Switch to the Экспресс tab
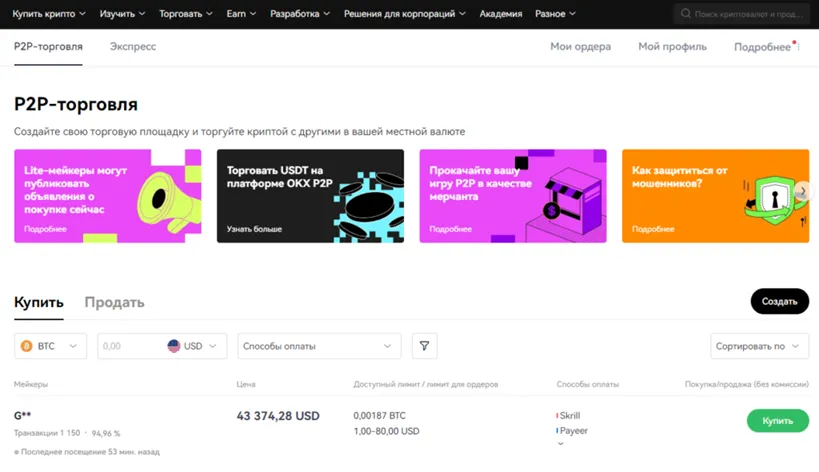This screenshot has width=819, height=472. [133, 47]
